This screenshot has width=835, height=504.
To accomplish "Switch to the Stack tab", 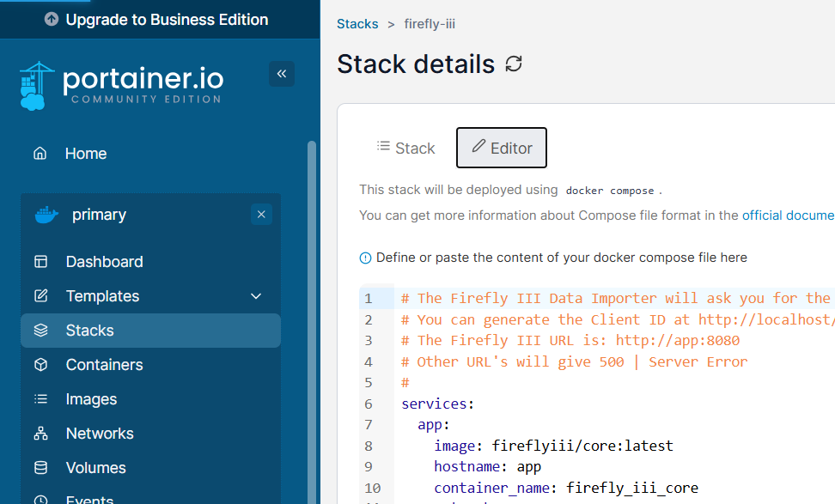I will click(x=405, y=148).
